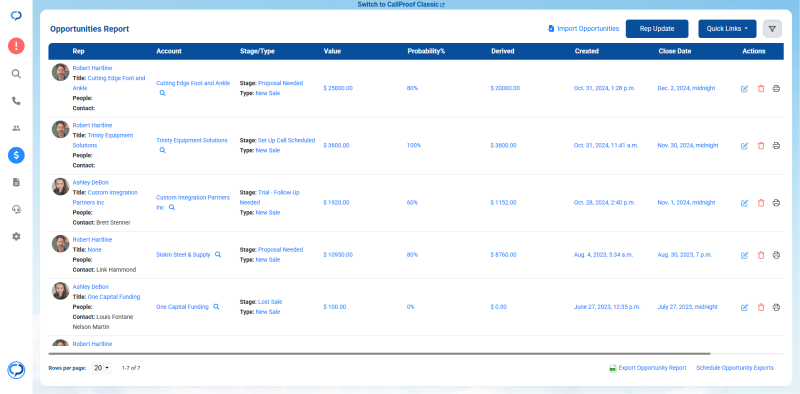Open the Rows per page dropdown
800x394 pixels.
point(102,368)
